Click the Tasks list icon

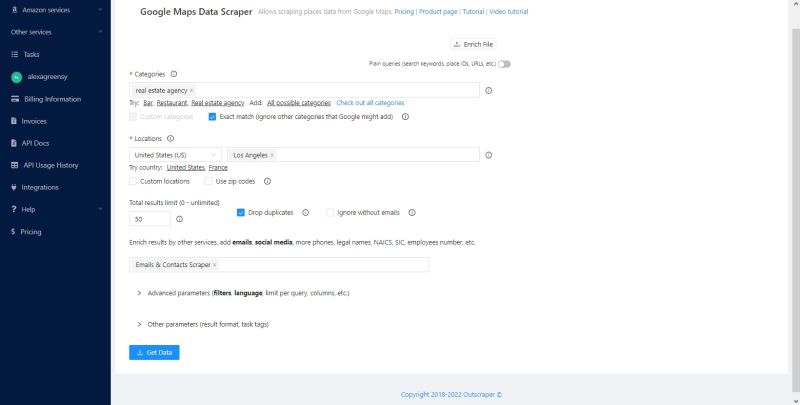[14, 55]
